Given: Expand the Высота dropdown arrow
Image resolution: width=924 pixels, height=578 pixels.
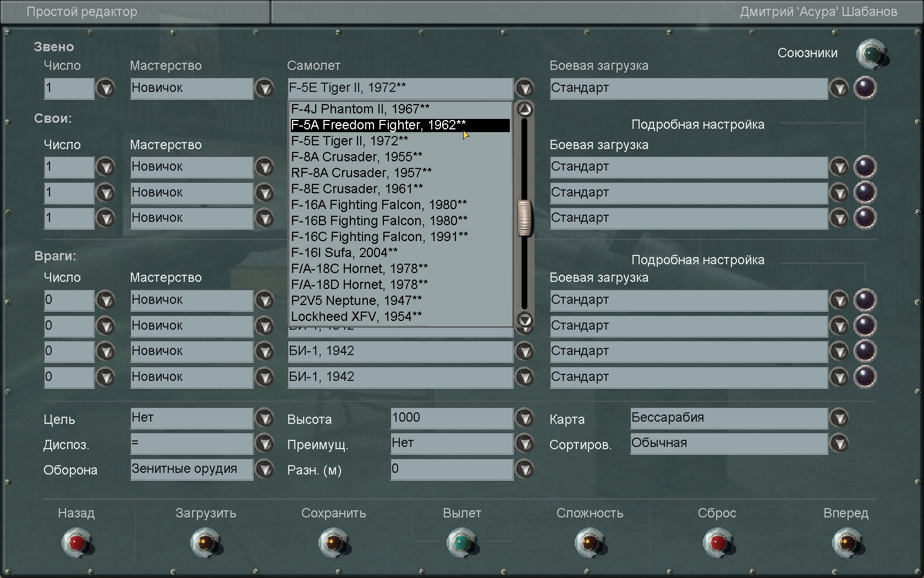Looking at the screenshot, I should 525,418.
